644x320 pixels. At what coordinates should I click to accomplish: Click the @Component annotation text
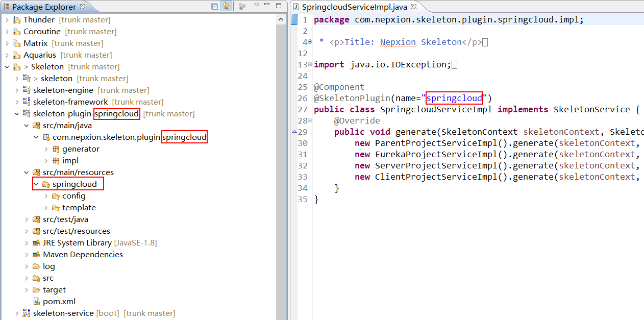coord(339,87)
